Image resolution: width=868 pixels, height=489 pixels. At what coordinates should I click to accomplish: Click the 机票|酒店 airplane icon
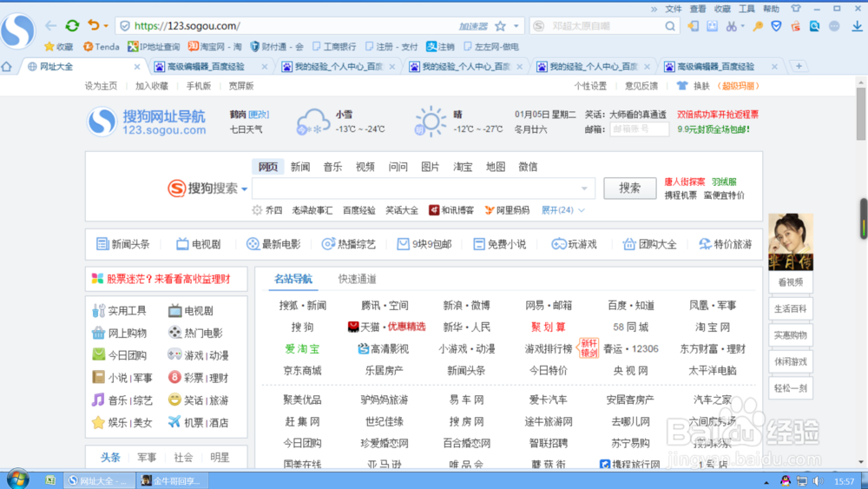coord(174,422)
